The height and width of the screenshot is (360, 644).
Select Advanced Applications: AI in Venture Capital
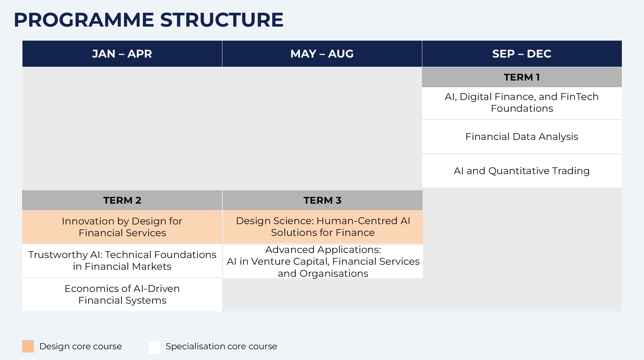[323, 261]
